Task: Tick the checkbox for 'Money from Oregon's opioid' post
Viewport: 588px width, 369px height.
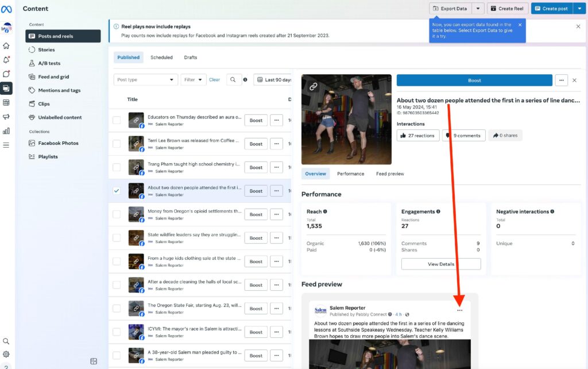Action: coord(117,214)
